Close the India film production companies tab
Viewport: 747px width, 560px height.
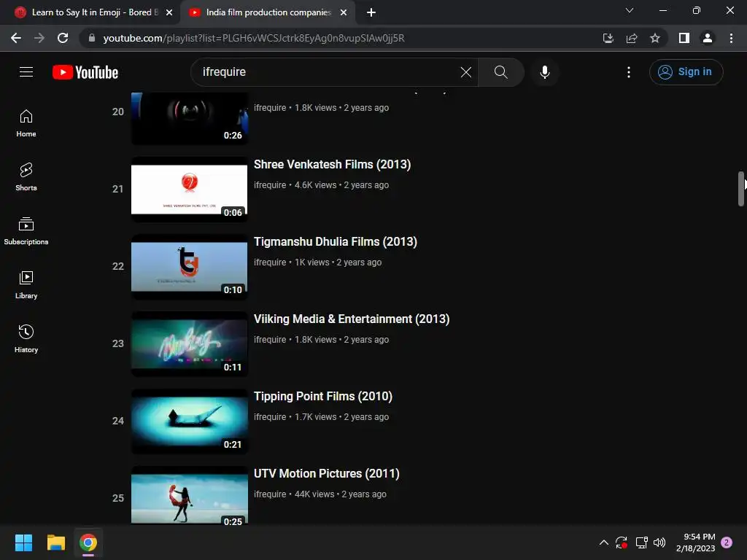tap(344, 12)
